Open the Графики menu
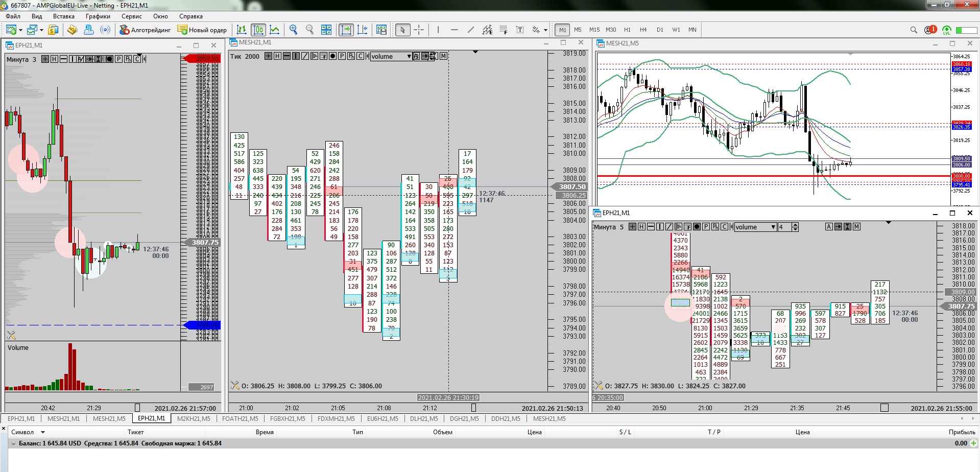The image size is (980, 472). tap(98, 16)
